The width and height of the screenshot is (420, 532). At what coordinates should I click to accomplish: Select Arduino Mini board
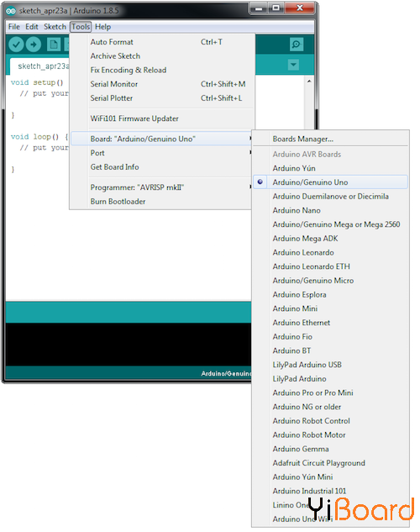[x=330, y=308]
